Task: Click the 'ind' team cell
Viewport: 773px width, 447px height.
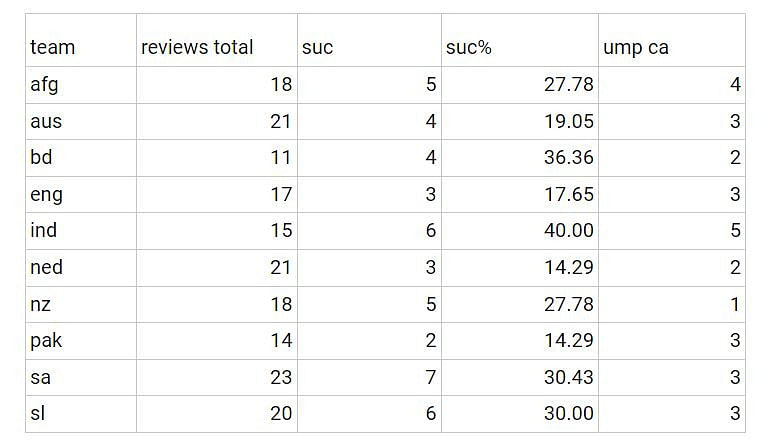Action: pyautogui.click(x=81, y=231)
